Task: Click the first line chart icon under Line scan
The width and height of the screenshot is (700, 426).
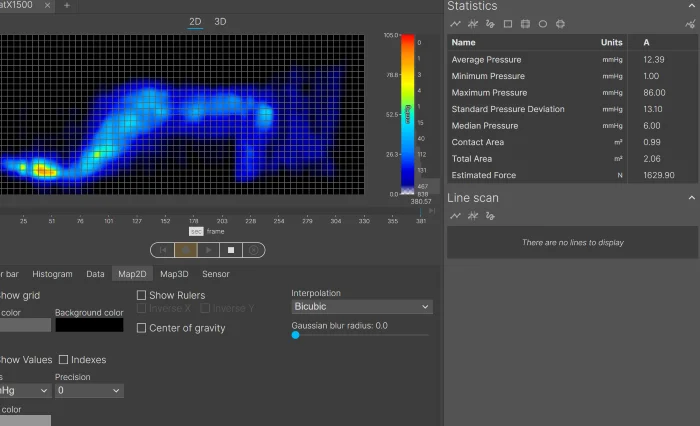Action: [x=456, y=215]
